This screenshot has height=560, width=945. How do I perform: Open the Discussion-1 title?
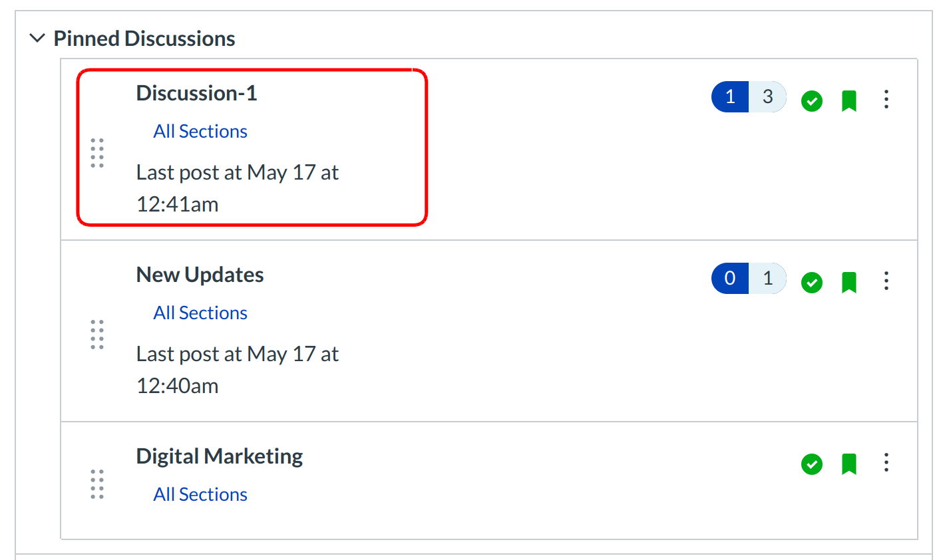pos(196,93)
